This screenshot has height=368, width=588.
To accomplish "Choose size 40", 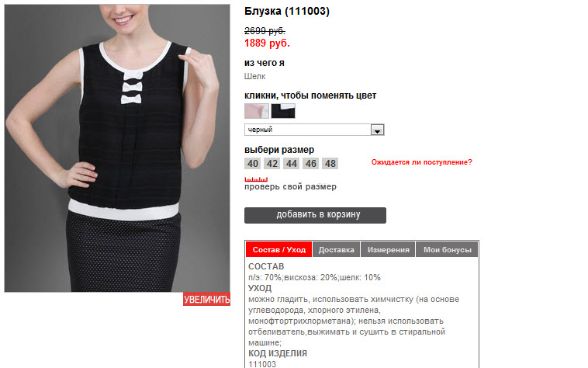I will pos(253,164).
